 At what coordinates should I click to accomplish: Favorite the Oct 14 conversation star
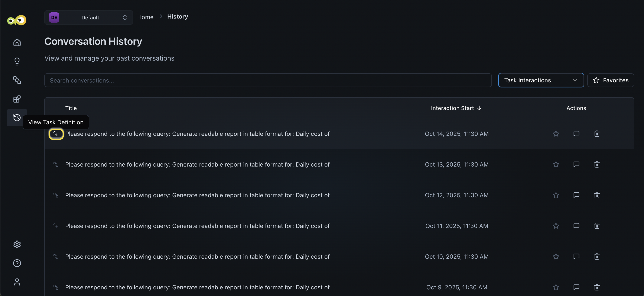click(x=556, y=134)
